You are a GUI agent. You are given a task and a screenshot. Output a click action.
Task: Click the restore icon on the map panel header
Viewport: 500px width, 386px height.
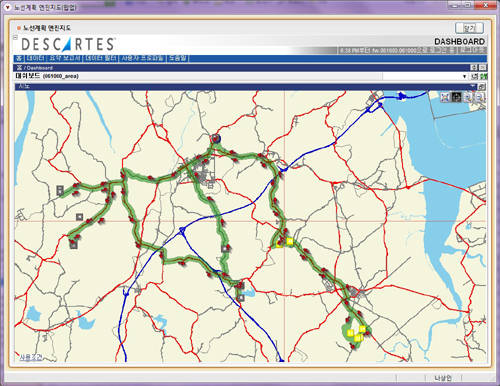482,87
